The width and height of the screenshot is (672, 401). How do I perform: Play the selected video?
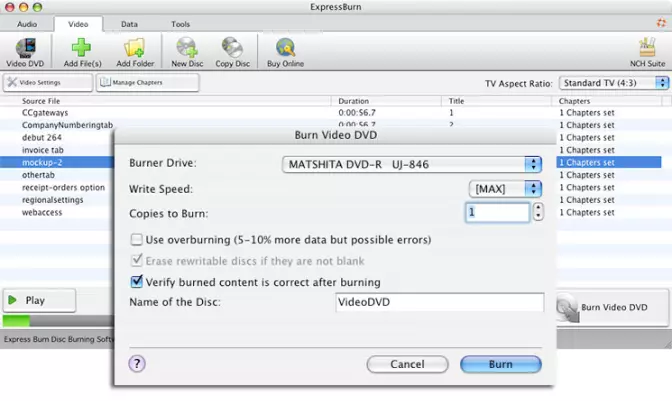click(39, 300)
